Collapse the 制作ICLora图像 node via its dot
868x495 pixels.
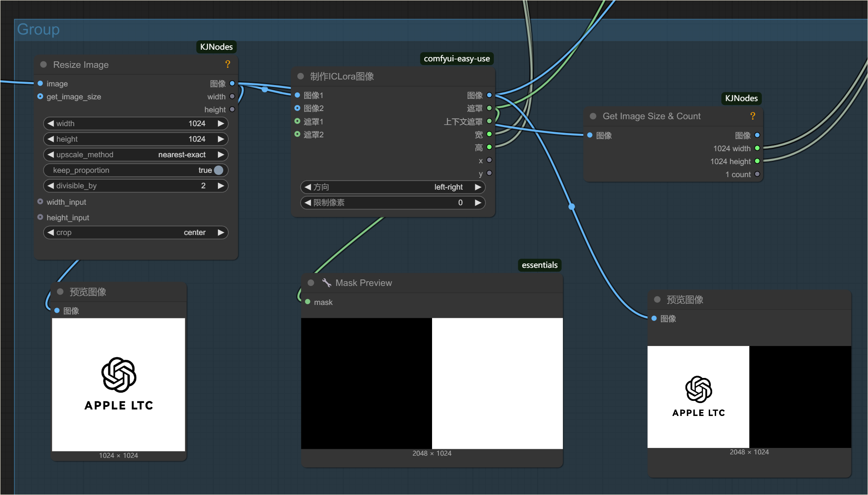300,76
